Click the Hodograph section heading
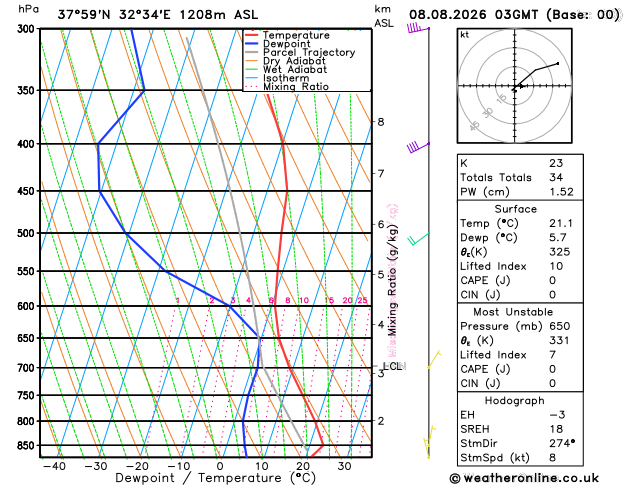This screenshot has width=629, height=486. pos(515,401)
